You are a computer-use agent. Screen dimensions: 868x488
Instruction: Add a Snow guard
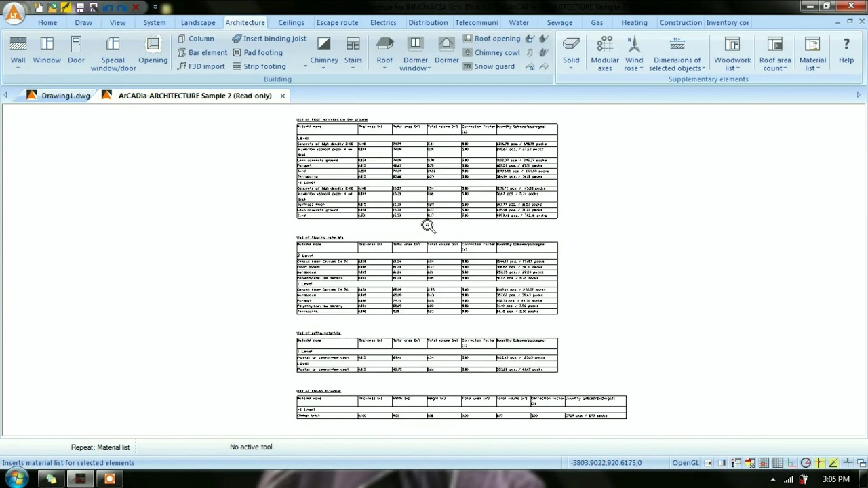point(489,66)
